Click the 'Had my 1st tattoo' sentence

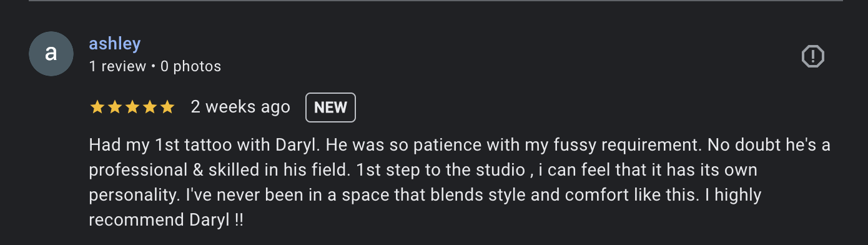pyautogui.click(x=205, y=146)
